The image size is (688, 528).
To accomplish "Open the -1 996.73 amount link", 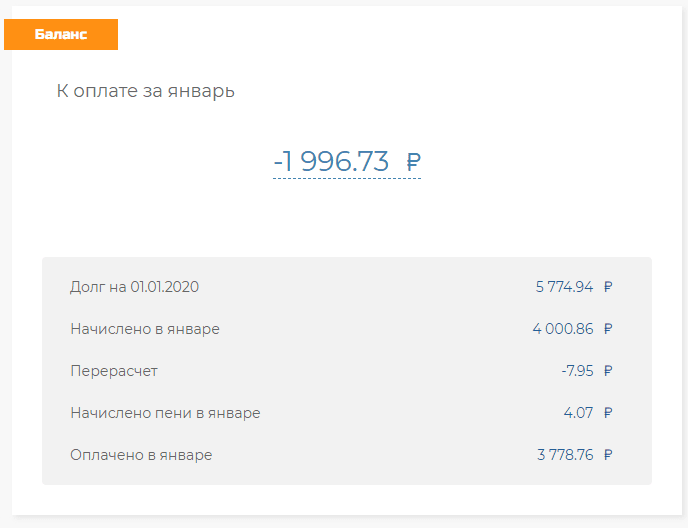I will 331,161.
